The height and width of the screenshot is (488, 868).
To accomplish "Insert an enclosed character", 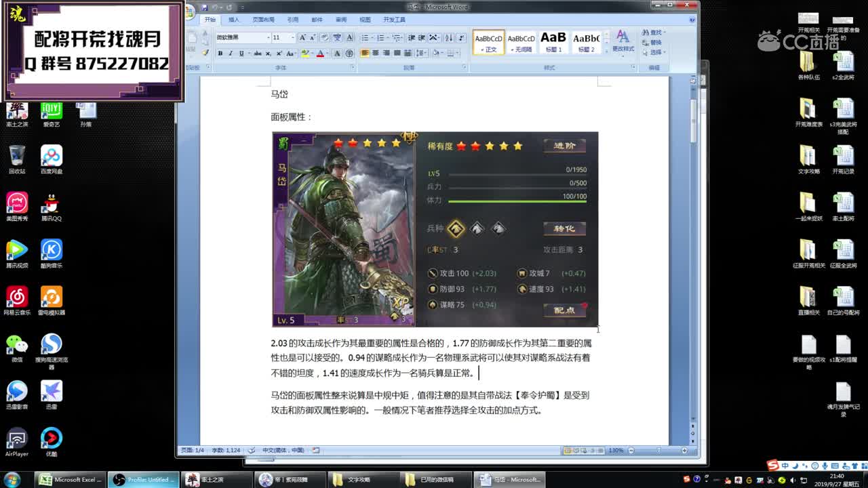I will tap(349, 54).
